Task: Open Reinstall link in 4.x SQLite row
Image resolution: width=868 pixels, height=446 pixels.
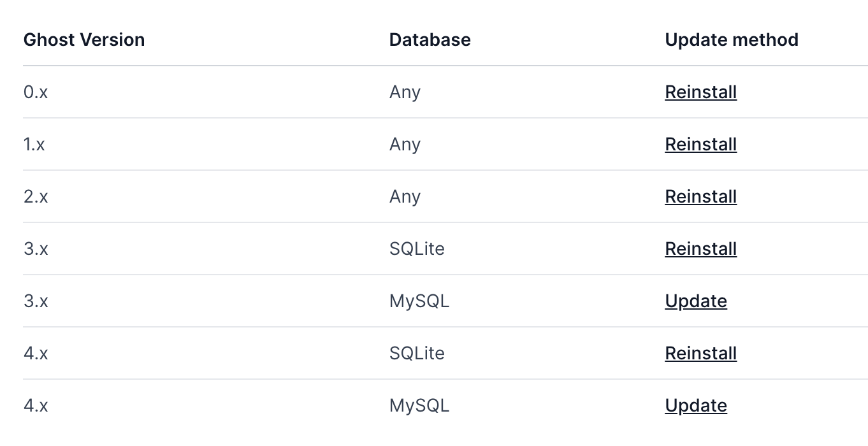Action: point(700,353)
